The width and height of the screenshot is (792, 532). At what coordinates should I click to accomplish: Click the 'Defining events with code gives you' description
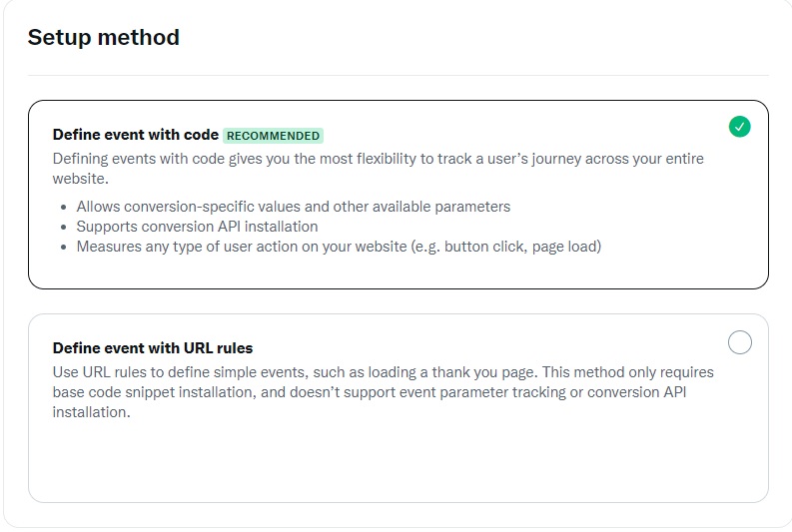click(x=378, y=169)
